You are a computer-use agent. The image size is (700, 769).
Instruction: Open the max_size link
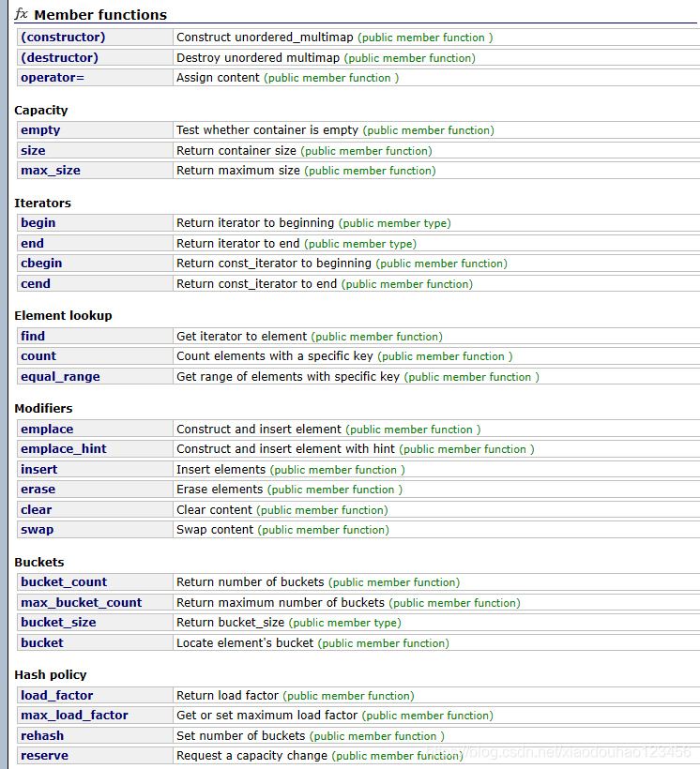point(51,171)
